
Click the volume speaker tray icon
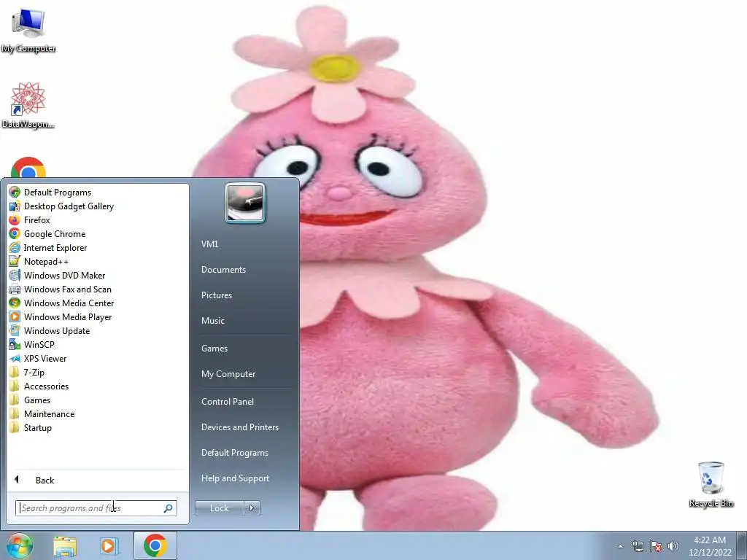click(x=673, y=546)
